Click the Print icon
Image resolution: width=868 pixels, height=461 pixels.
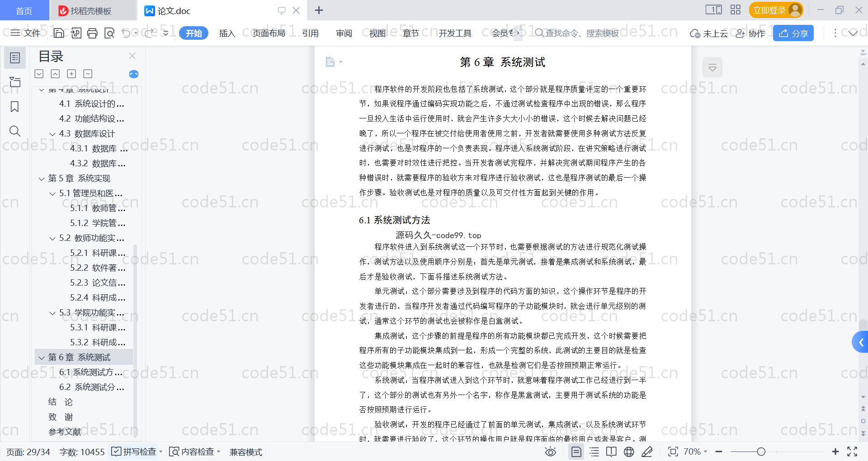(93, 33)
